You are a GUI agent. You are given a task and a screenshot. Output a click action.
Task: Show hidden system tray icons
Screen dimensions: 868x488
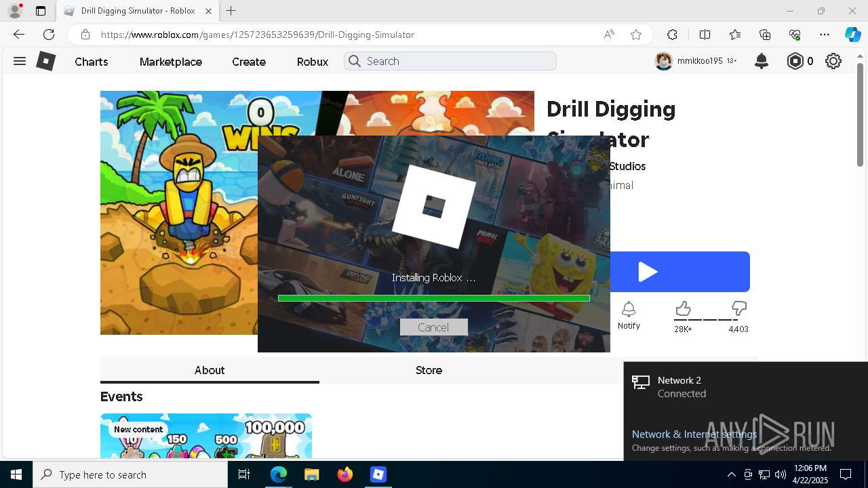pyautogui.click(x=732, y=474)
